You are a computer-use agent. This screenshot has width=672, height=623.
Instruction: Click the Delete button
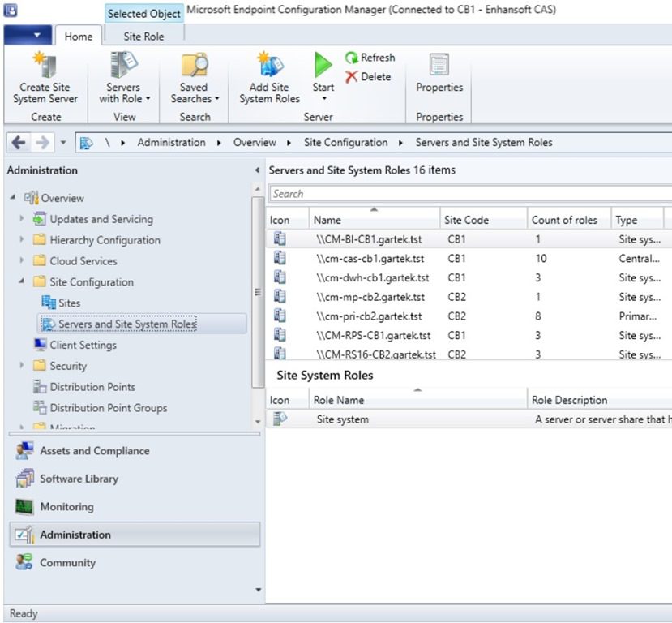pos(370,76)
